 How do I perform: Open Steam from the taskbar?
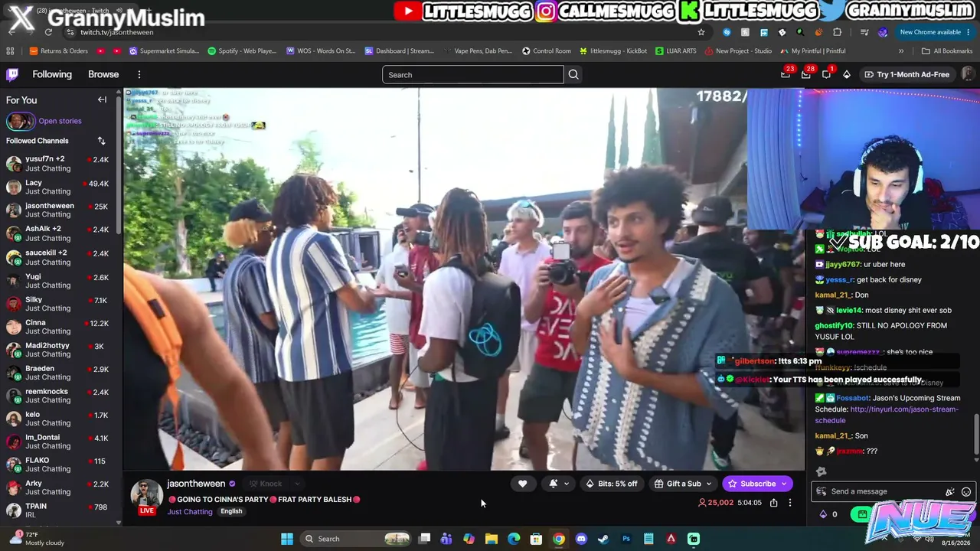coord(603,539)
